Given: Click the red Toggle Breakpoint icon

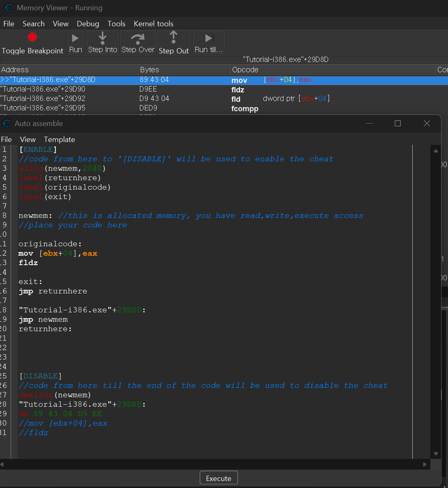Looking at the screenshot, I should point(32,37).
